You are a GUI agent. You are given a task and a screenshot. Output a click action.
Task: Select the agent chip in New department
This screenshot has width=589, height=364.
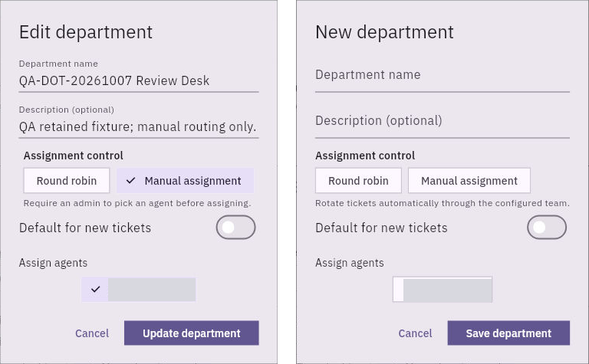coord(443,290)
